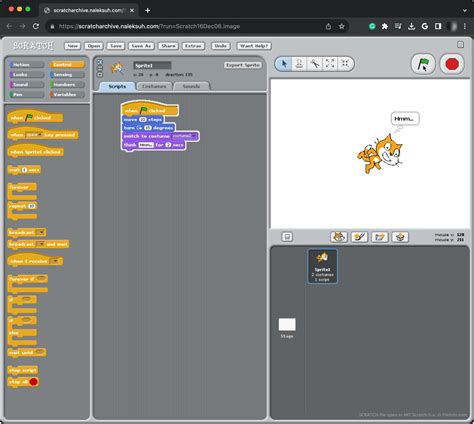Open the browser extensions puzzle icon
Viewport: 474px width, 424px height.
point(385,26)
